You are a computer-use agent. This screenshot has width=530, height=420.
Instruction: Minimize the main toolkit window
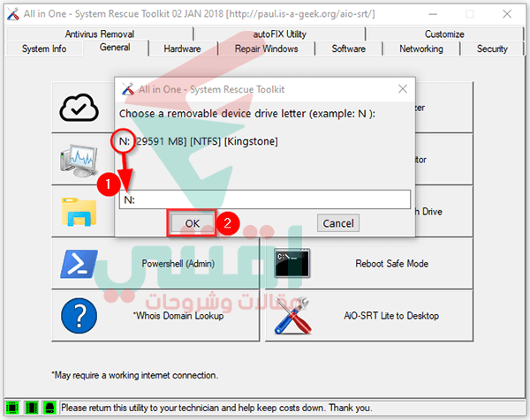tap(433, 14)
